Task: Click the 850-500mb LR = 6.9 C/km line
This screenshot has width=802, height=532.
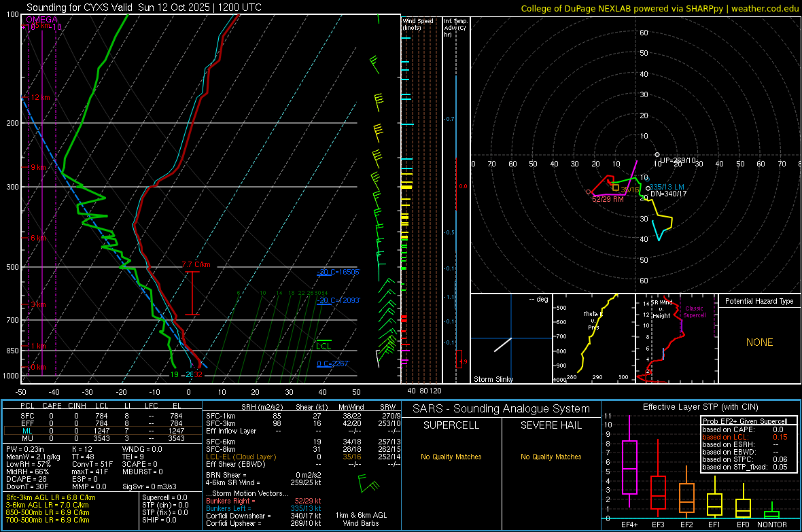Action: pos(48,512)
